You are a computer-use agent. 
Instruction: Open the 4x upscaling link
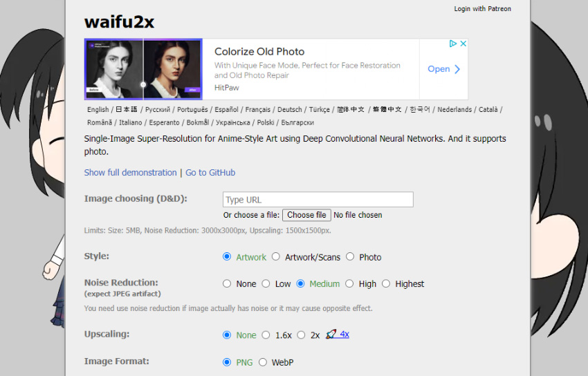(x=344, y=334)
